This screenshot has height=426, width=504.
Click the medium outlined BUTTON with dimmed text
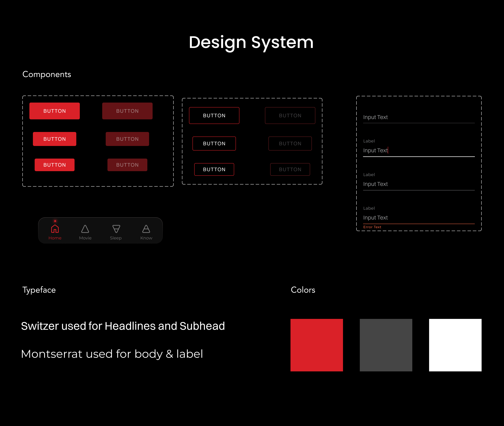pos(290,144)
